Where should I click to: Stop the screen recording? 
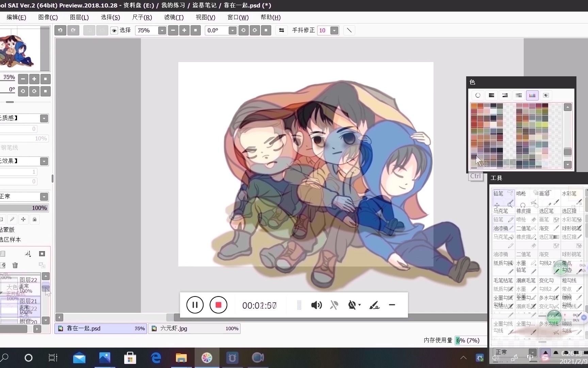point(218,305)
